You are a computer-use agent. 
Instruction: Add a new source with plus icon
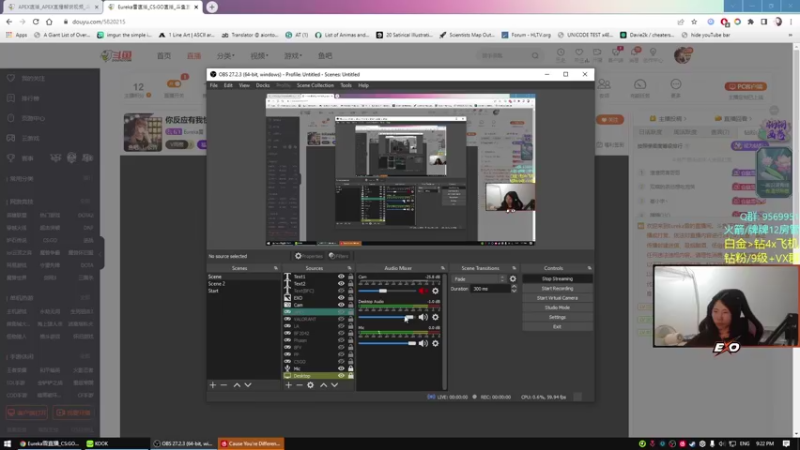[289, 385]
